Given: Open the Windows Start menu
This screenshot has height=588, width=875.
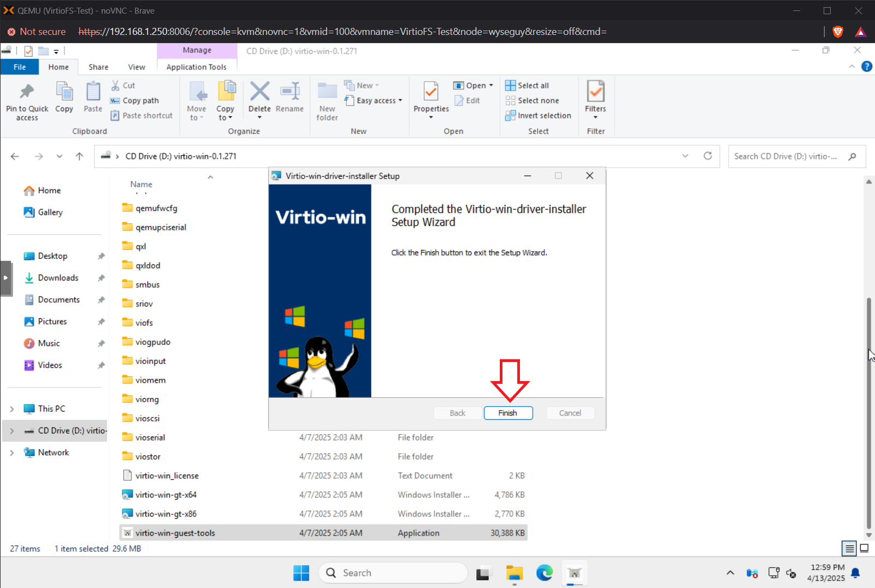Looking at the screenshot, I should [x=301, y=573].
